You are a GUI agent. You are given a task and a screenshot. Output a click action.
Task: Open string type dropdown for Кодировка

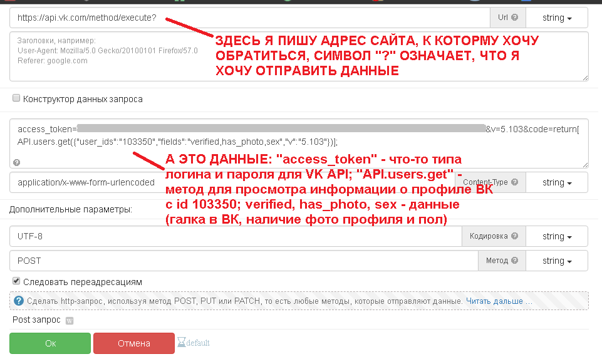(x=557, y=236)
